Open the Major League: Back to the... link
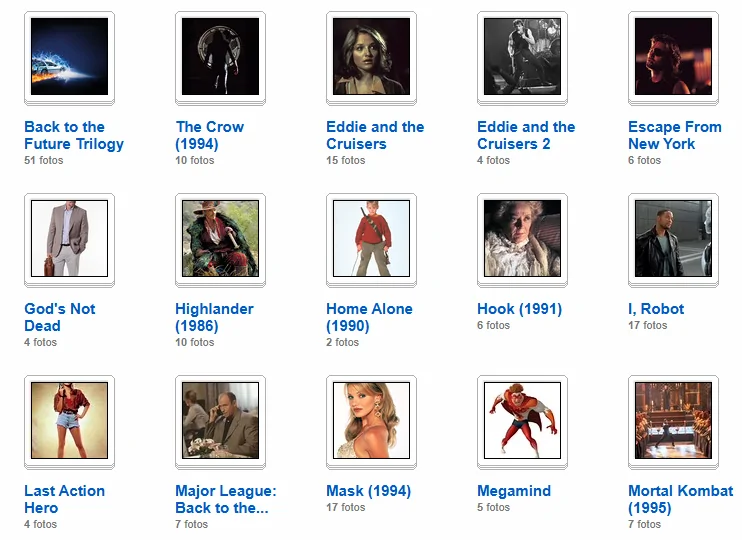 click(226, 499)
